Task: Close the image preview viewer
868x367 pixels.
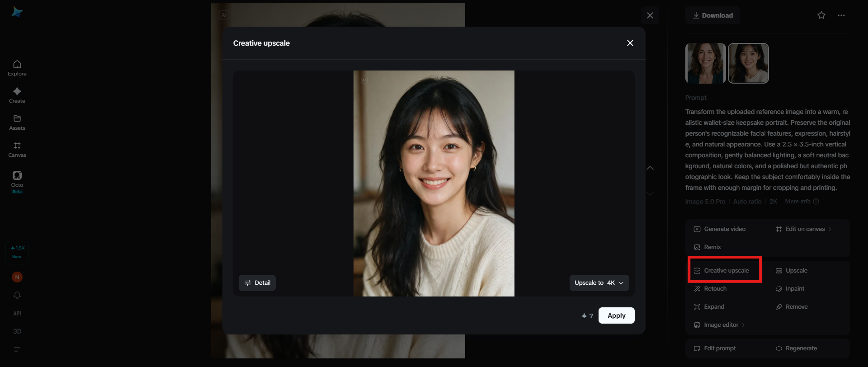Action: (650, 15)
